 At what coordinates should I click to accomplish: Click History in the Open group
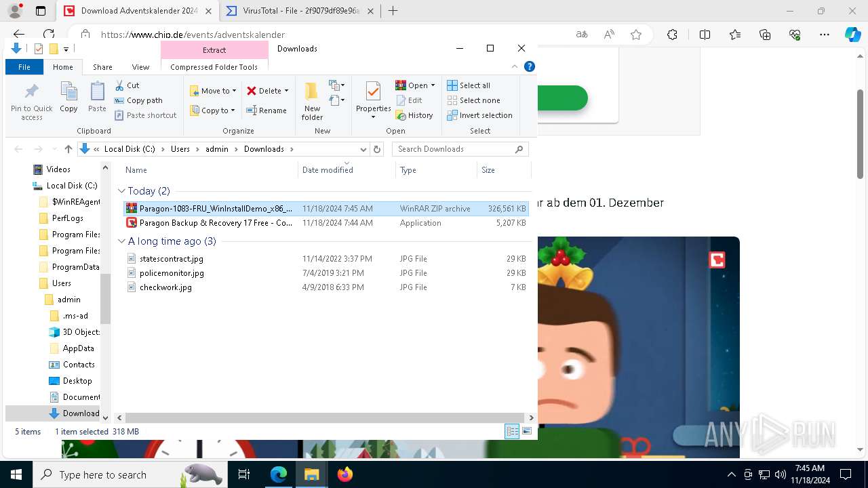point(414,115)
